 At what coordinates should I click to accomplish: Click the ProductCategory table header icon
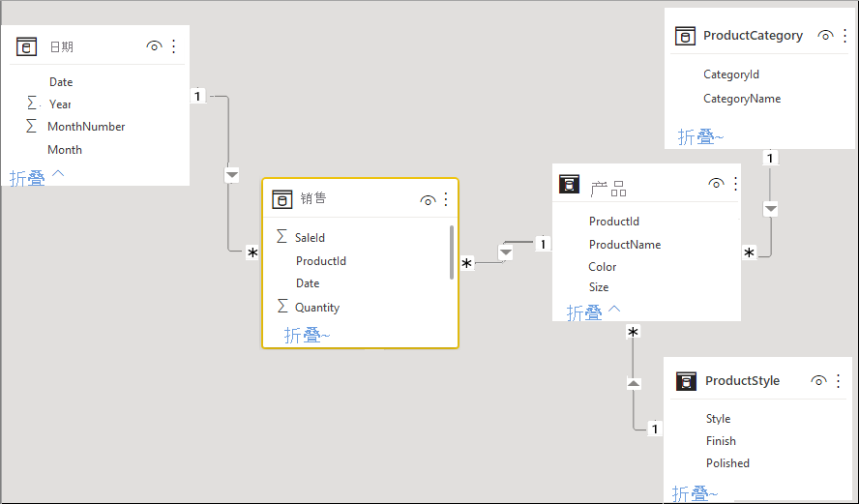(685, 36)
